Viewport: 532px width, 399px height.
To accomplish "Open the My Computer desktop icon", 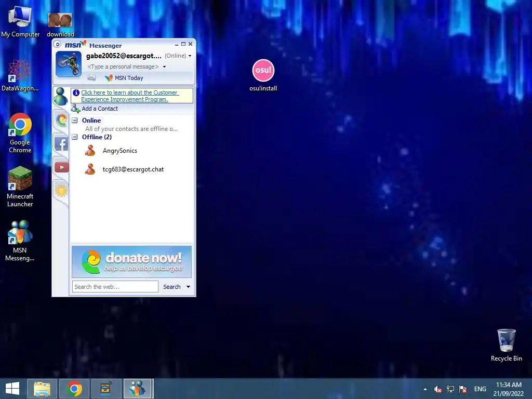I will coord(20,21).
